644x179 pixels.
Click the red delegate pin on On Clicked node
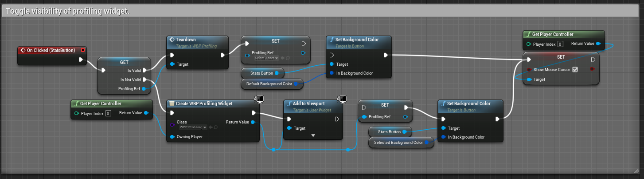pos(83,50)
